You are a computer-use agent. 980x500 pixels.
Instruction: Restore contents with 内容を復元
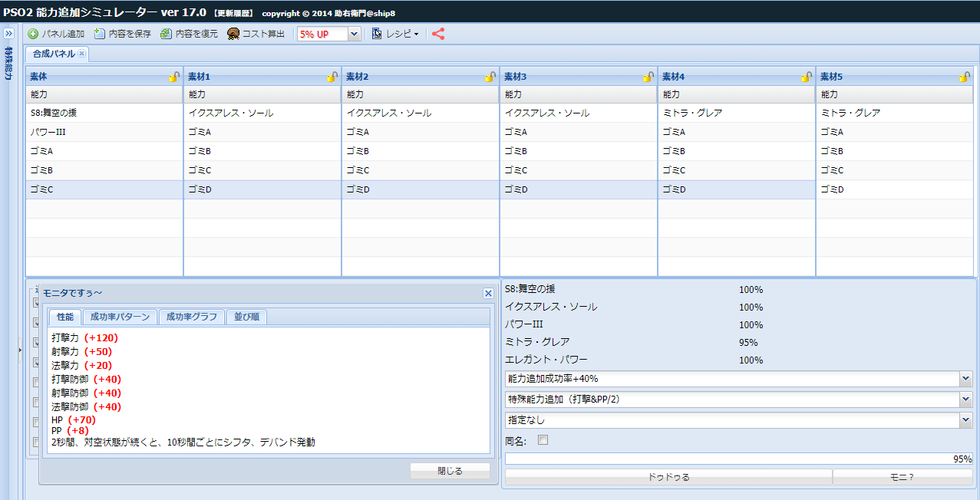[189, 34]
